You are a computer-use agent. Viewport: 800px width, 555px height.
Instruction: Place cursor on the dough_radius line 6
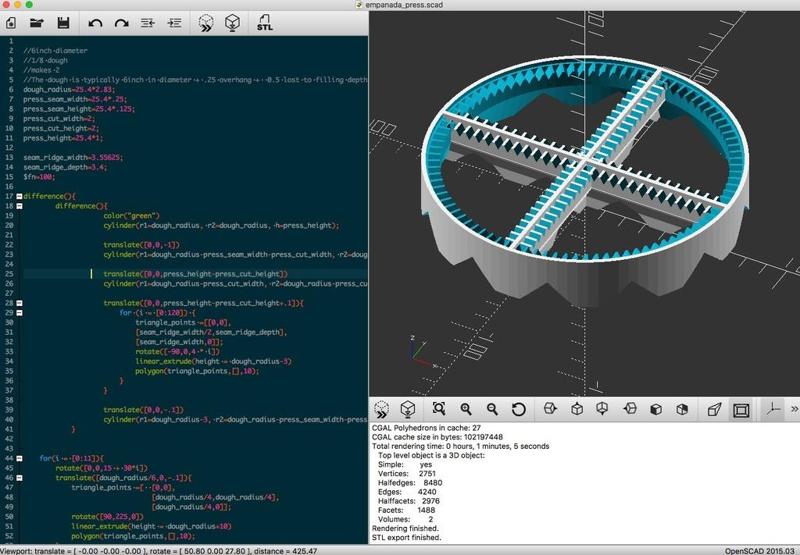[69, 89]
